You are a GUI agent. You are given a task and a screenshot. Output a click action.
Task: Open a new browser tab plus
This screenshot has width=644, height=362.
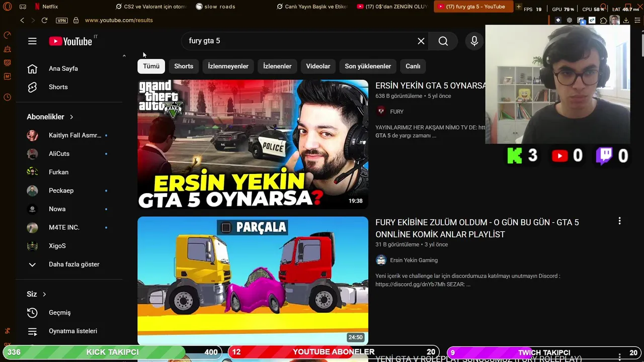point(518,7)
